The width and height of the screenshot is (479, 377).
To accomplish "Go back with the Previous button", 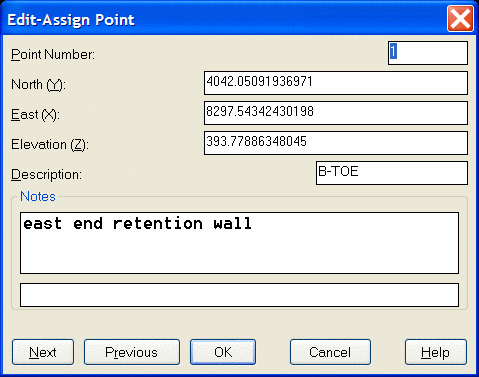I will point(132,352).
